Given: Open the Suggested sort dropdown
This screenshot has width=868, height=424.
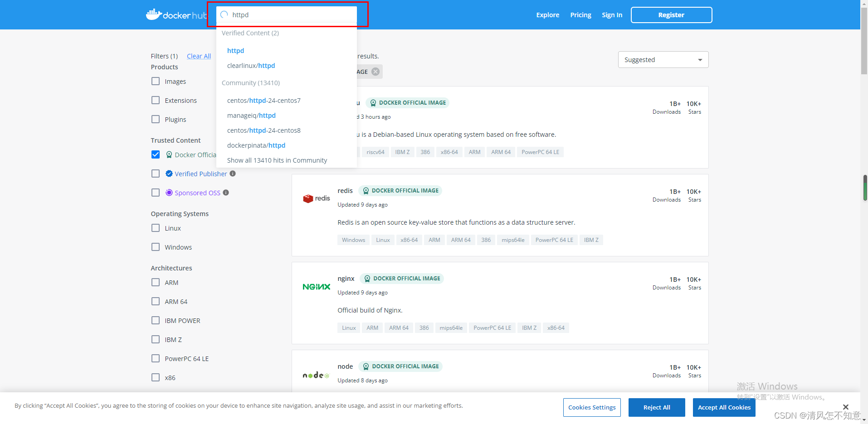Looking at the screenshot, I should point(663,60).
